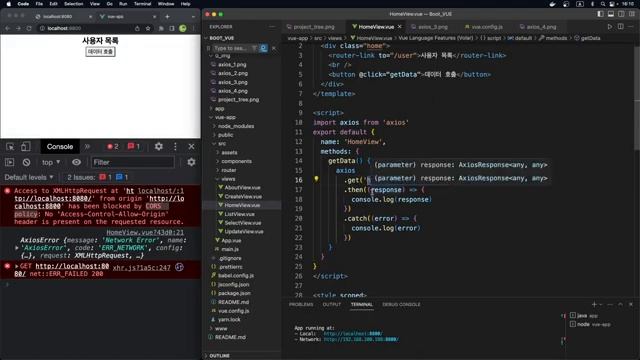Open the top JavaScript context dropdown

point(51,162)
